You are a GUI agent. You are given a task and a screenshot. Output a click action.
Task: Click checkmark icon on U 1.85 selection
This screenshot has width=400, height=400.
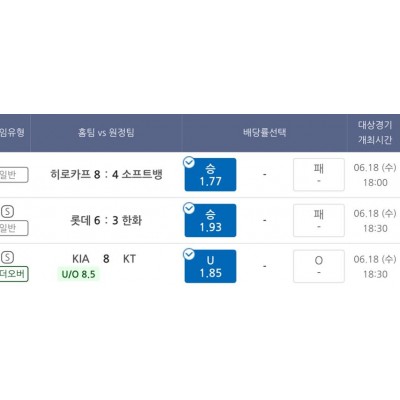click(x=189, y=255)
